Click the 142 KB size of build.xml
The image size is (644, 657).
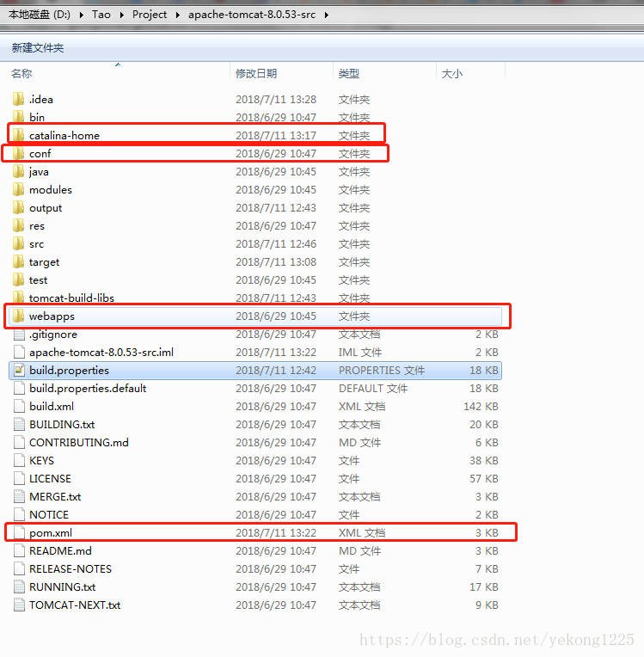click(x=481, y=406)
